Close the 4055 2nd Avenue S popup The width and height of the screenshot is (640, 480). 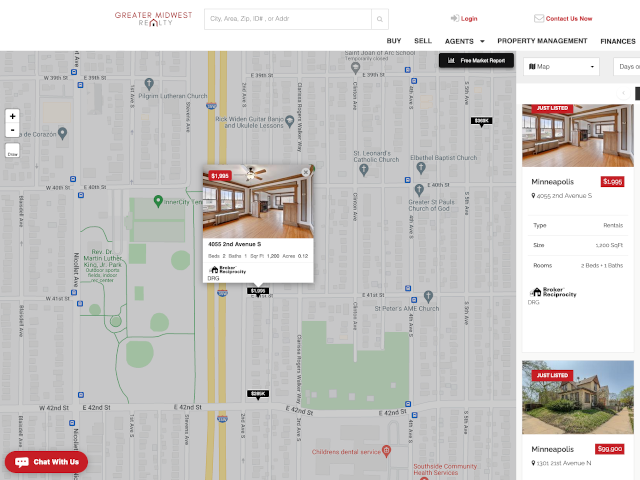point(305,172)
